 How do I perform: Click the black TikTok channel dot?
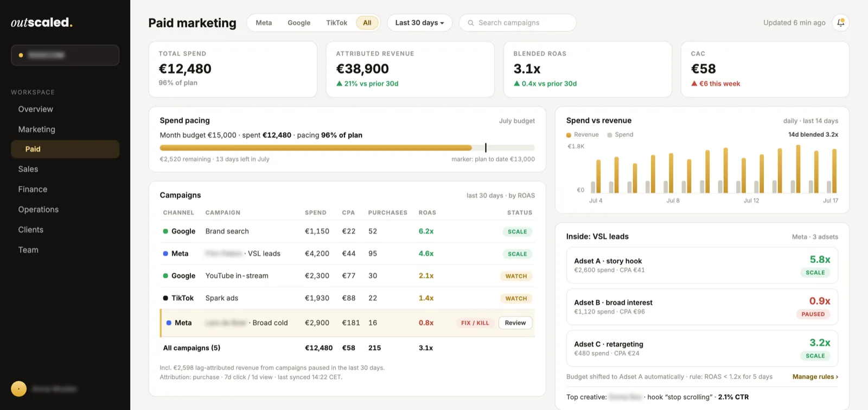(165, 298)
